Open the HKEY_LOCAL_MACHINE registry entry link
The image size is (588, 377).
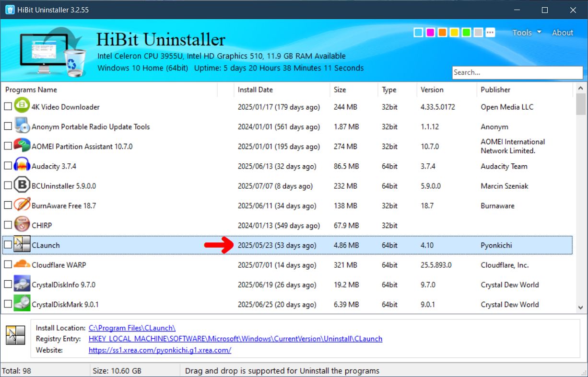(x=235, y=339)
